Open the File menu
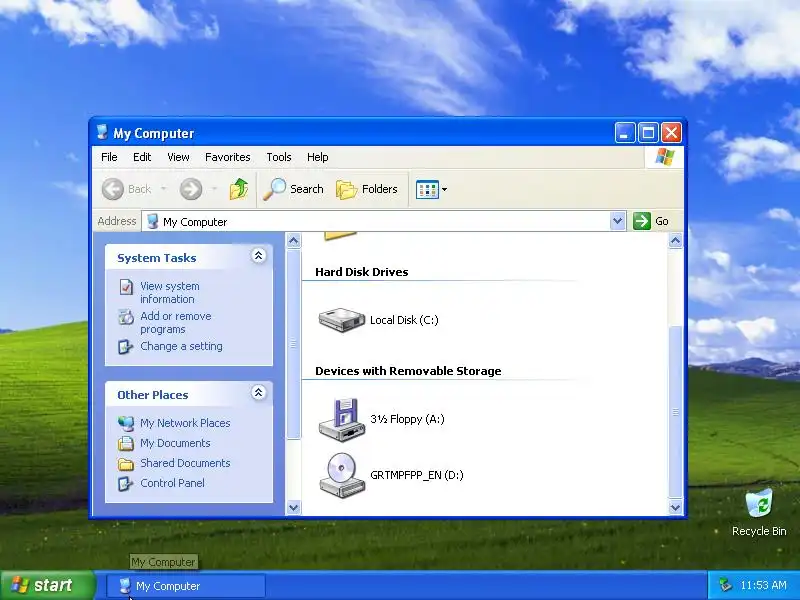The image size is (800, 600). click(x=109, y=157)
